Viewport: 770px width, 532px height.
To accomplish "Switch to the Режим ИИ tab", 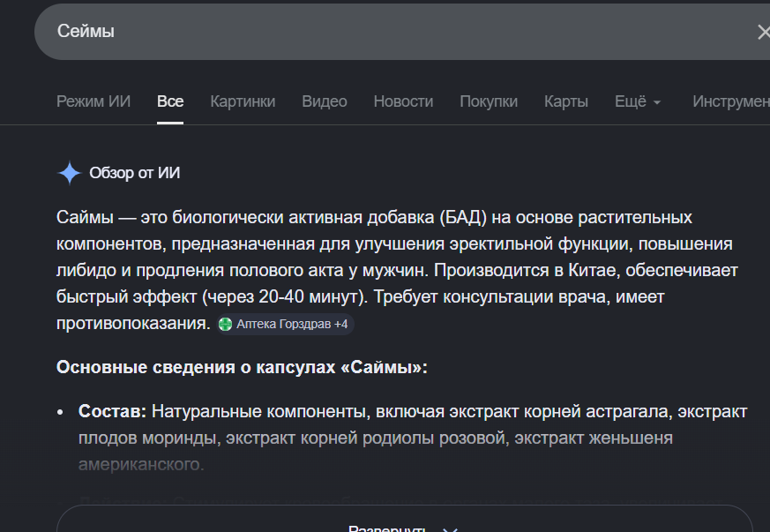I will [x=93, y=101].
